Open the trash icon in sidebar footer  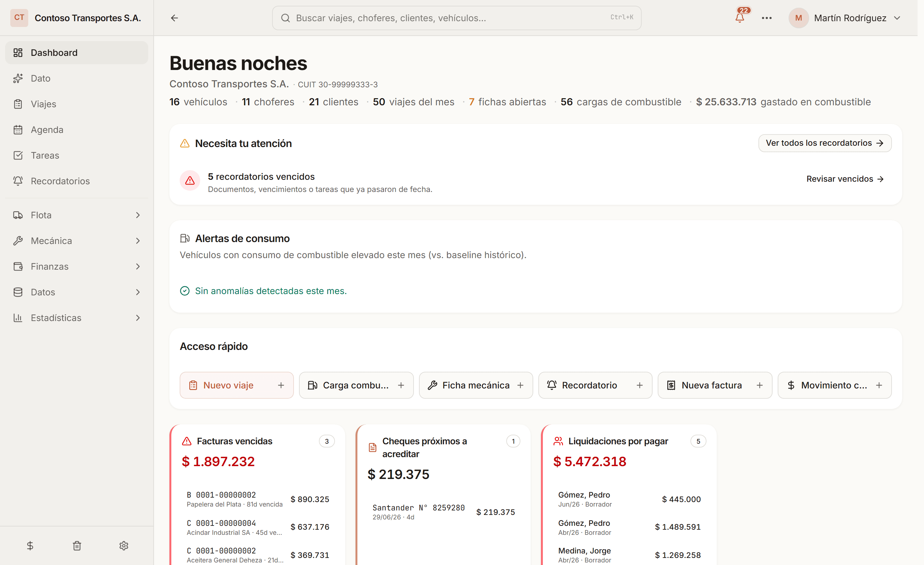[x=77, y=545]
